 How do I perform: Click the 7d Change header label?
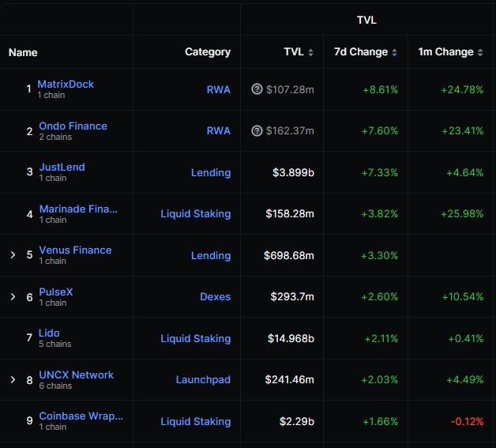pos(361,52)
